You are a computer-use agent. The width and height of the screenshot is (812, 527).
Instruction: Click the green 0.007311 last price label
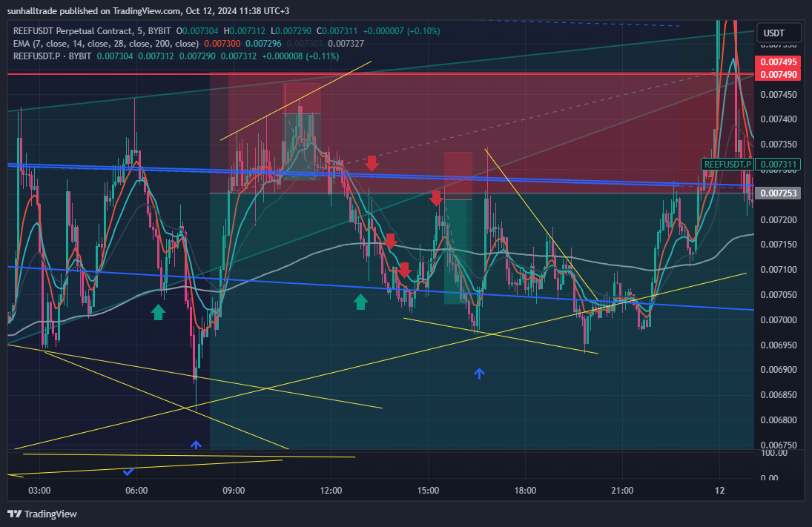point(779,165)
